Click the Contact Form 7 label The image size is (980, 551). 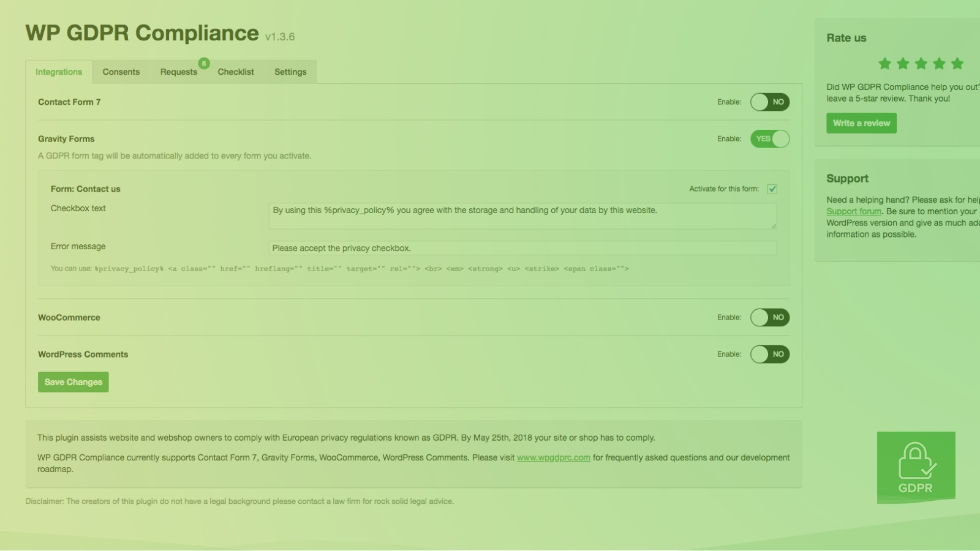tap(69, 102)
